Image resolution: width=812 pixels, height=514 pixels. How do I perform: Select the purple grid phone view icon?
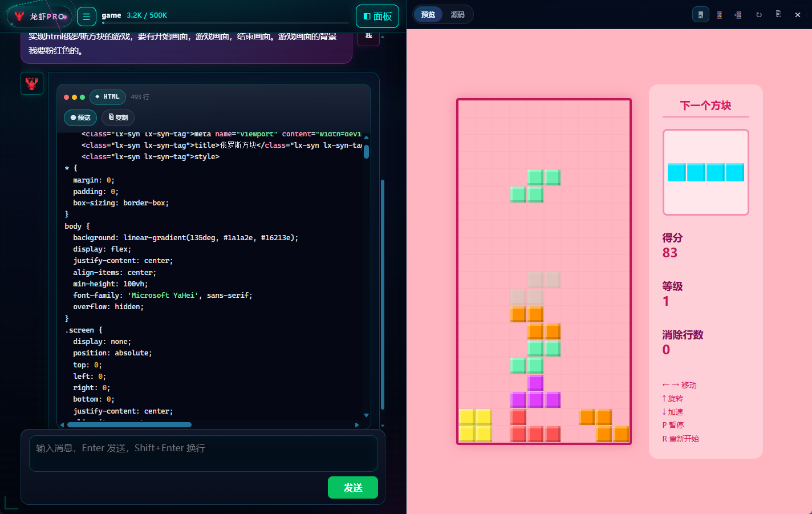click(x=720, y=15)
